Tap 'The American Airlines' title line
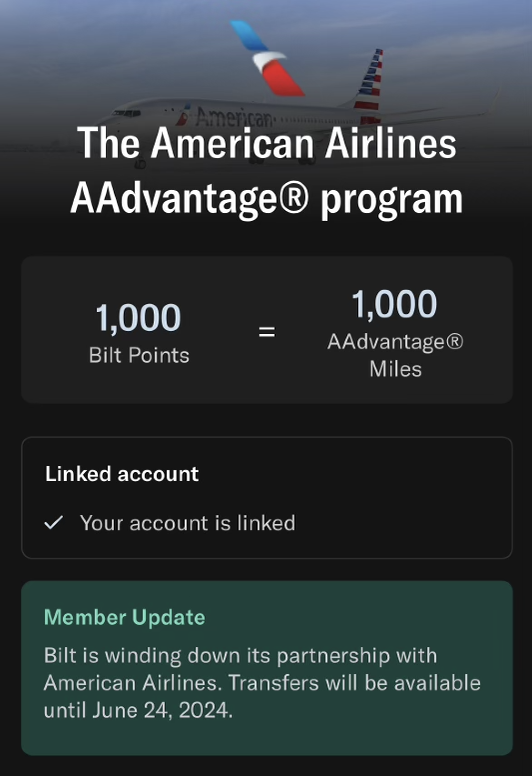Screen dimensions: 532x776 coord(267,143)
